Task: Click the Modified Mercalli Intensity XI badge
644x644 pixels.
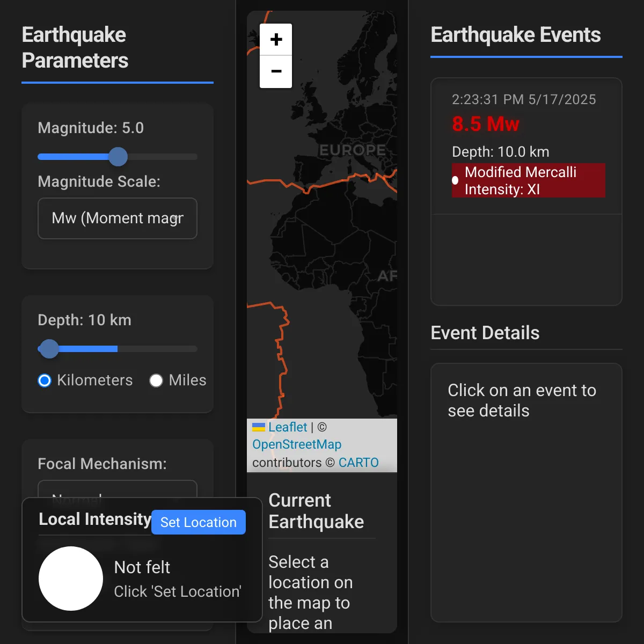Action: click(x=529, y=181)
